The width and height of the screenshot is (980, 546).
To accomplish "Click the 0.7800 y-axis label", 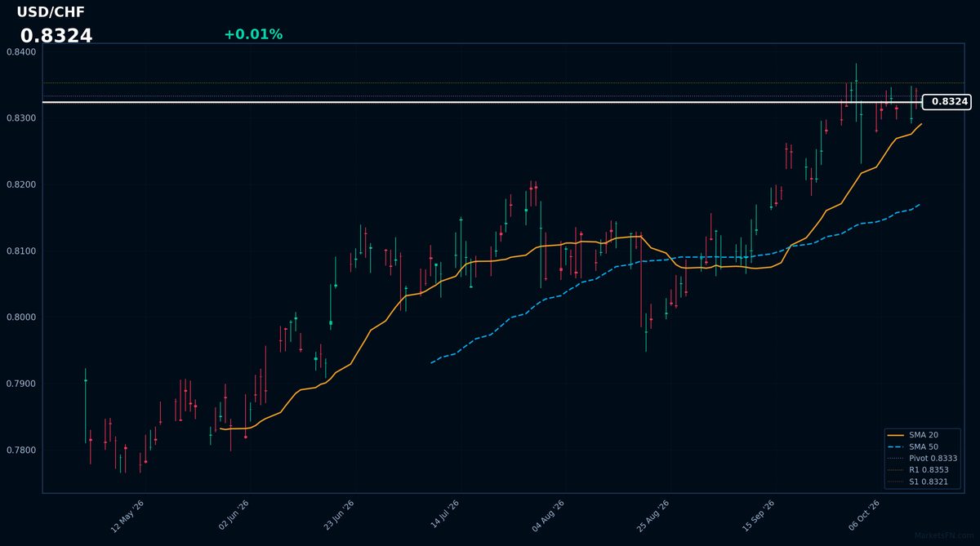I will (x=20, y=451).
